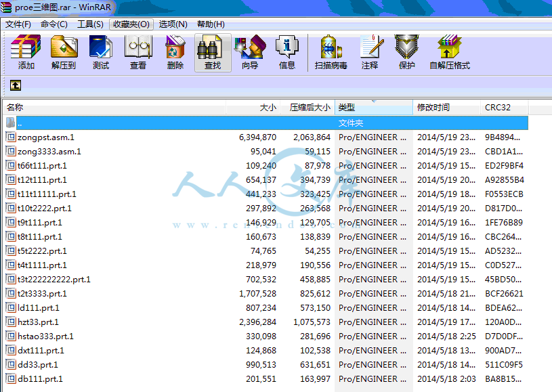Open the 命令(C) menu

click(54, 24)
